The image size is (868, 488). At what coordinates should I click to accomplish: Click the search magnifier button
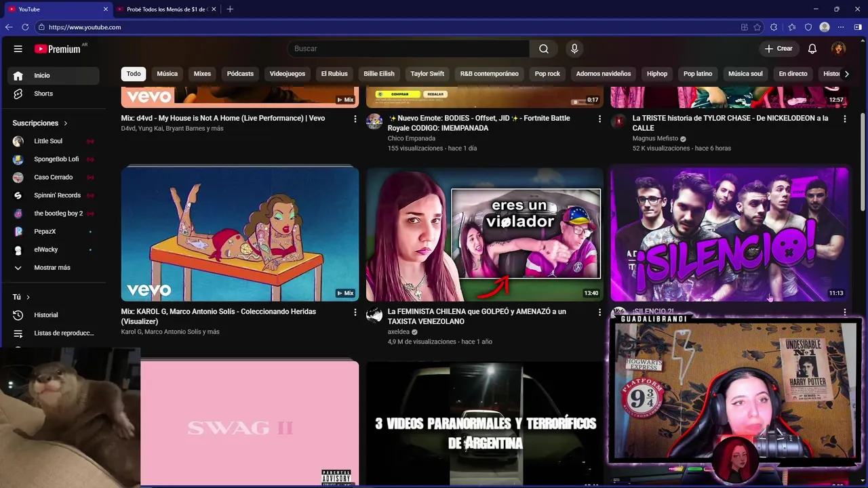pos(544,49)
